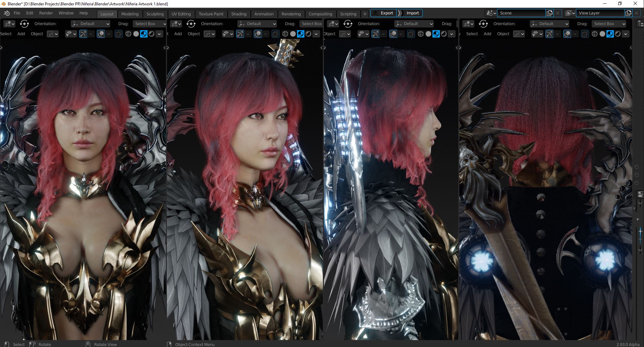
Task: Browse scenes with the scene selector icon
Action: [491, 13]
